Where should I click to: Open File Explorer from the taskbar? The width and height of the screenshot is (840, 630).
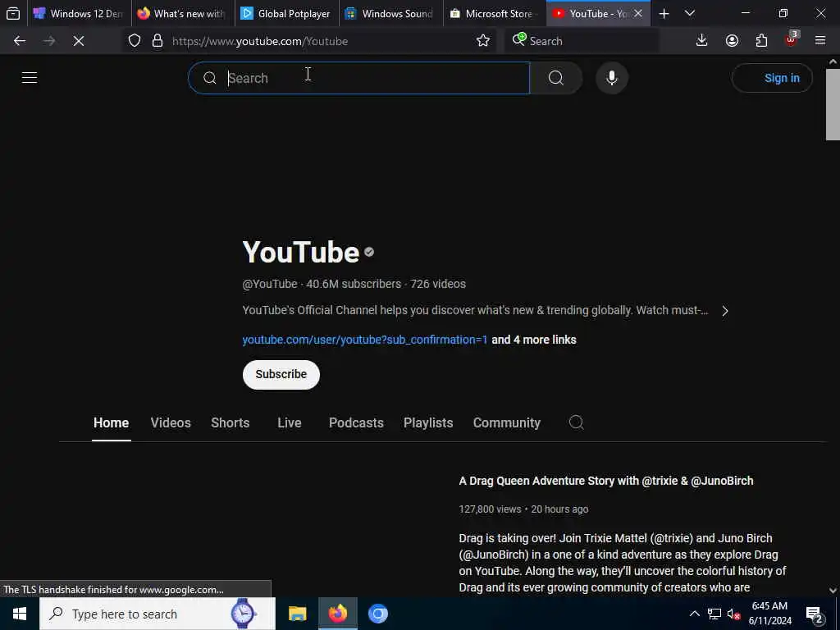click(297, 614)
